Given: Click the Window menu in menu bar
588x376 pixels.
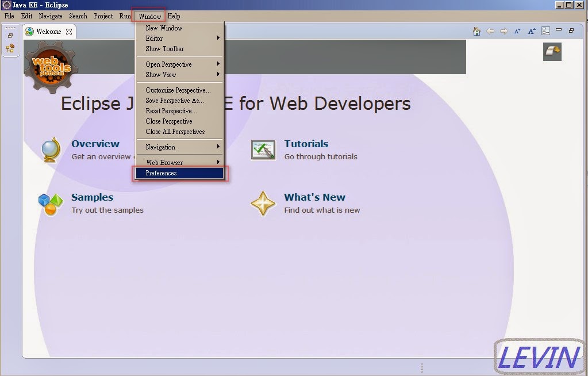Looking at the screenshot, I should click(x=149, y=16).
